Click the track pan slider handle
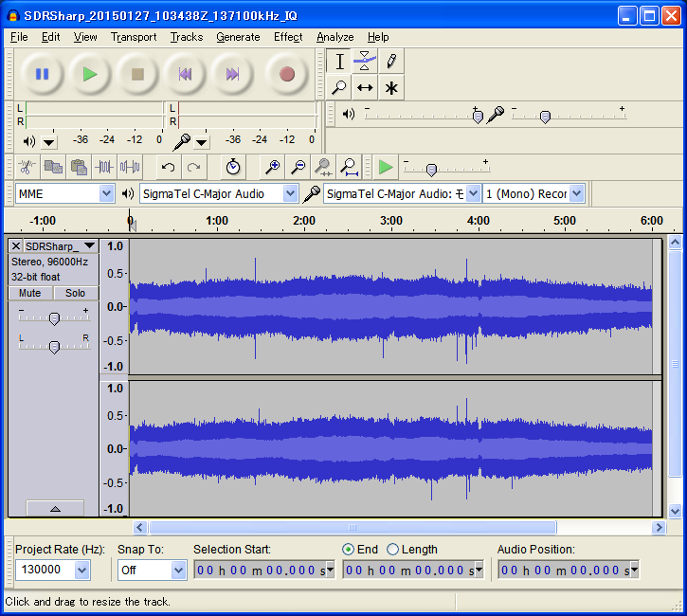 point(54,347)
